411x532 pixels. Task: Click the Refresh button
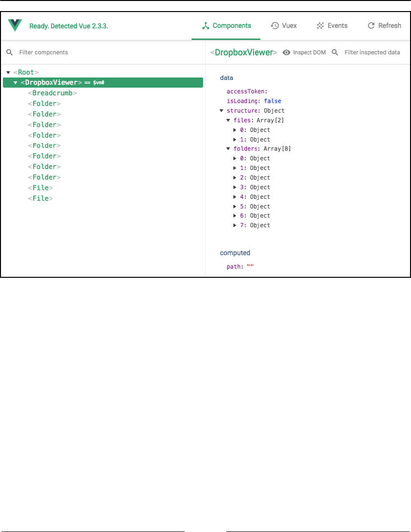pyautogui.click(x=384, y=26)
